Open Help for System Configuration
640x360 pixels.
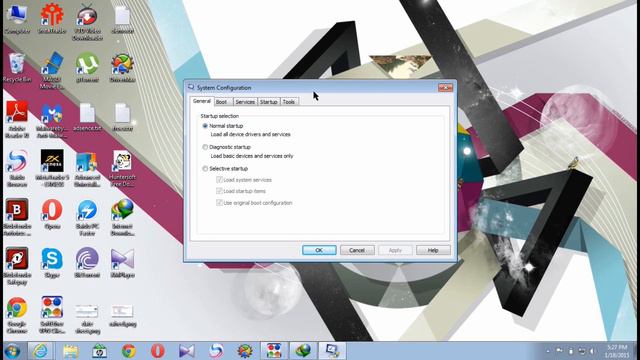point(433,250)
